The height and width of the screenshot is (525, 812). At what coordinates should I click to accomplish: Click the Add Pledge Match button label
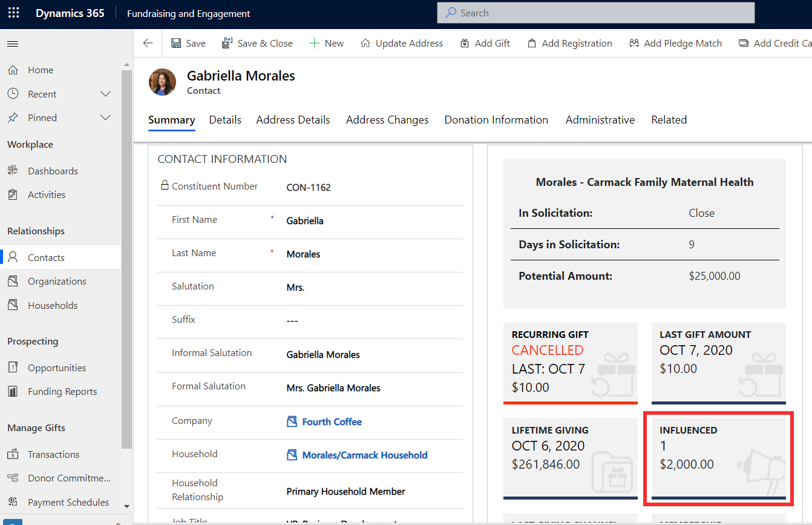coord(683,43)
